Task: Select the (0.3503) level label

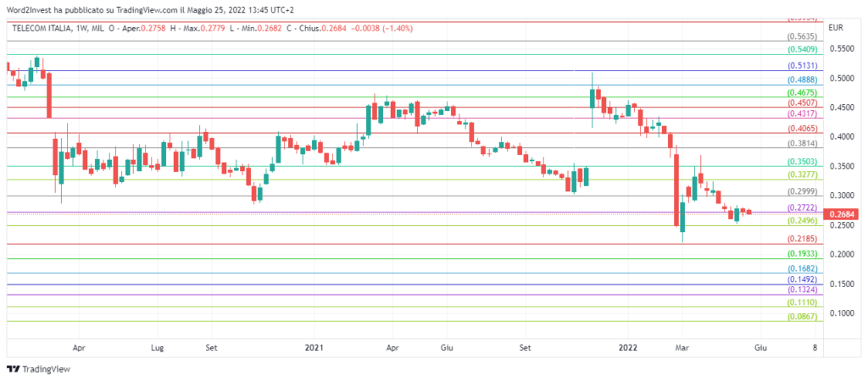Action: pyautogui.click(x=802, y=162)
